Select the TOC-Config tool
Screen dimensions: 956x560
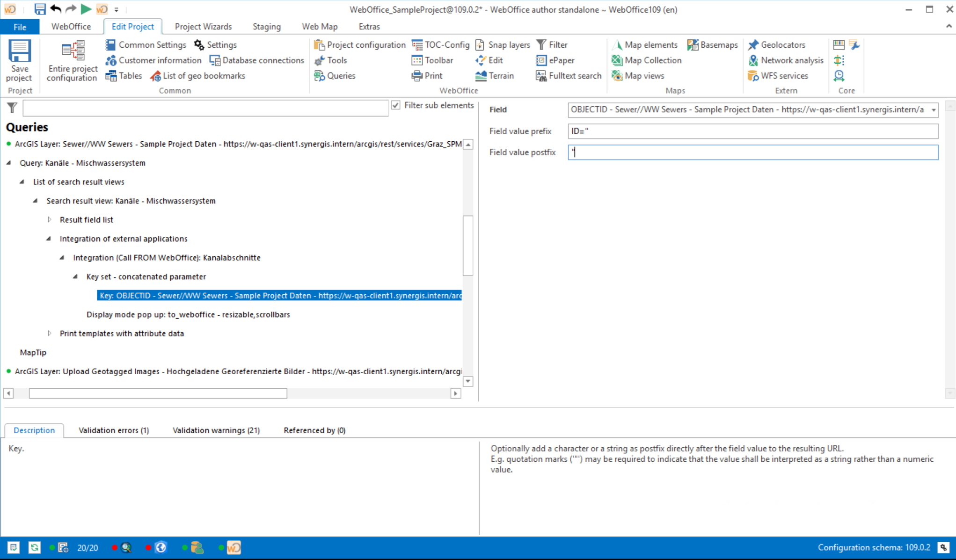coord(440,44)
